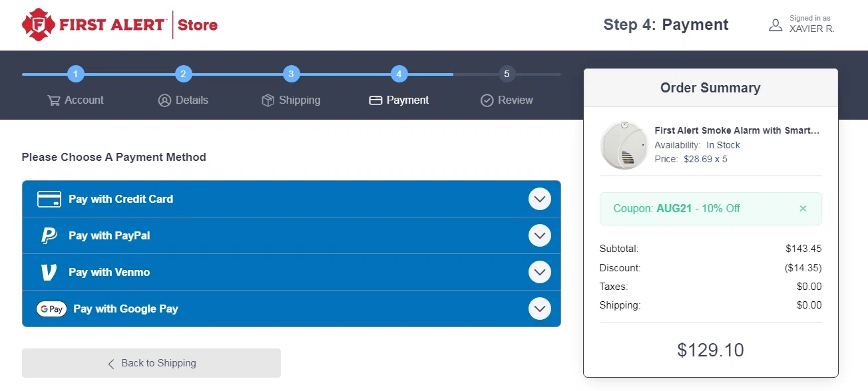Click the Order Summary heading

click(710, 88)
